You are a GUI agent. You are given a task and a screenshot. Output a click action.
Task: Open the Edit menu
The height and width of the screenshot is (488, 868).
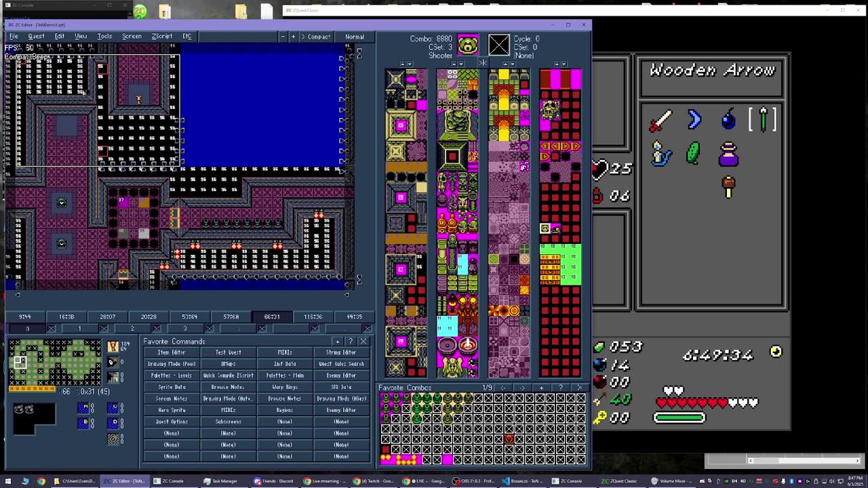pos(60,37)
